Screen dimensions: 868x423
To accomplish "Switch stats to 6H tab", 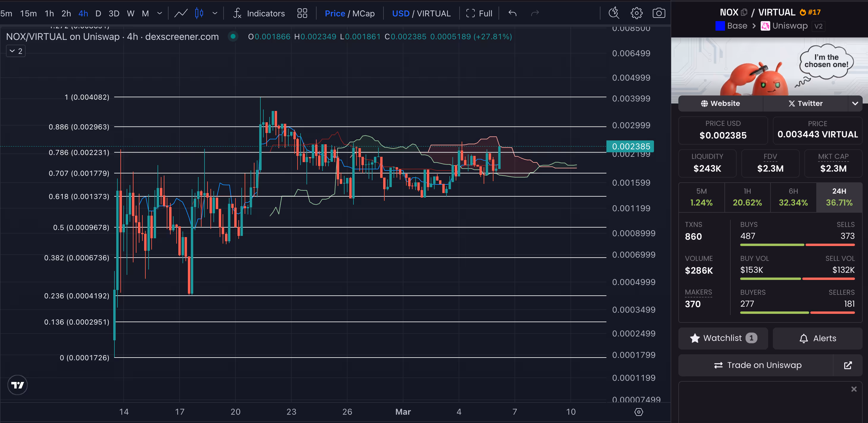I will coord(793,197).
